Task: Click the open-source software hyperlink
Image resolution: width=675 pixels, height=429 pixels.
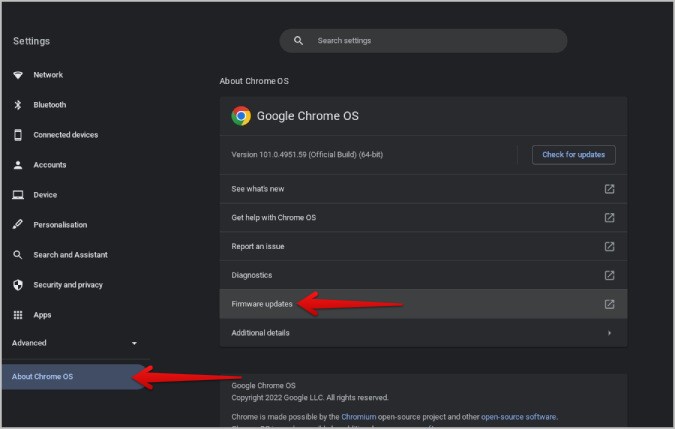Action: (x=518, y=417)
